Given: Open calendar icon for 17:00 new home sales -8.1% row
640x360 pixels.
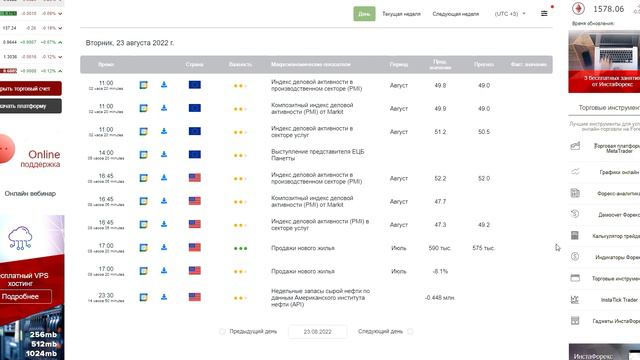Looking at the screenshot, I should (144, 271).
